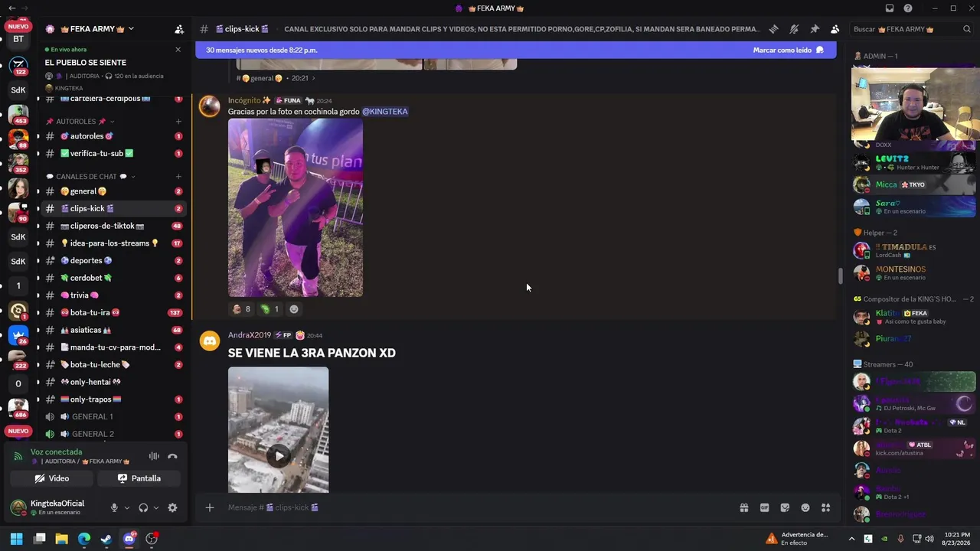This screenshot has width=980, height=551.
Task: Join the GENERAL 1 voice channel
Action: 113,417
